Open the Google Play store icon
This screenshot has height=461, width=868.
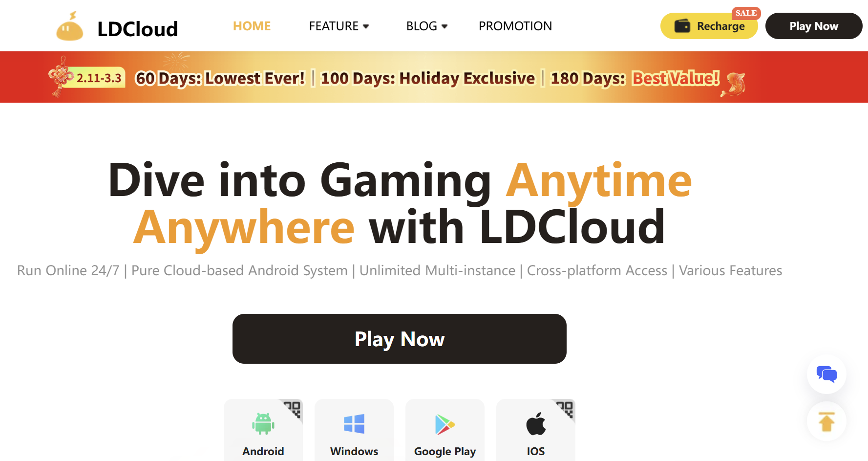point(445,424)
